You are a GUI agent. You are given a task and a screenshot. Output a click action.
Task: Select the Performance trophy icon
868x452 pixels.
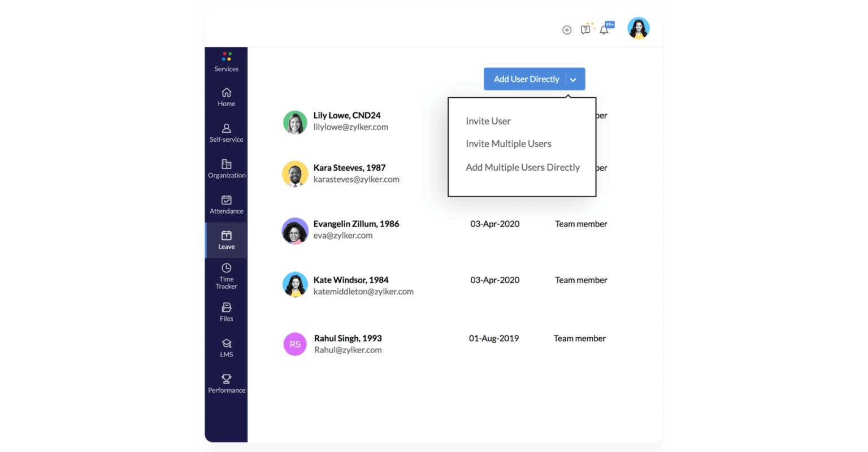tap(226, 379)
